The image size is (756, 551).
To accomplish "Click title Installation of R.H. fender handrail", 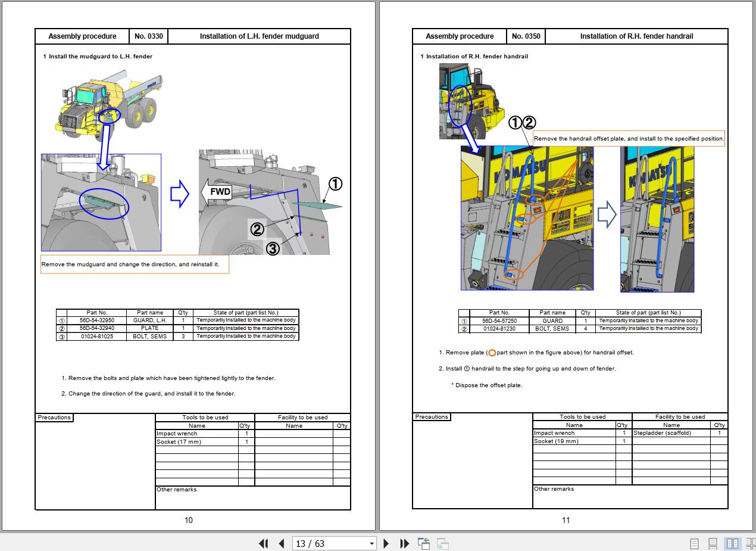I will (636, 36).
